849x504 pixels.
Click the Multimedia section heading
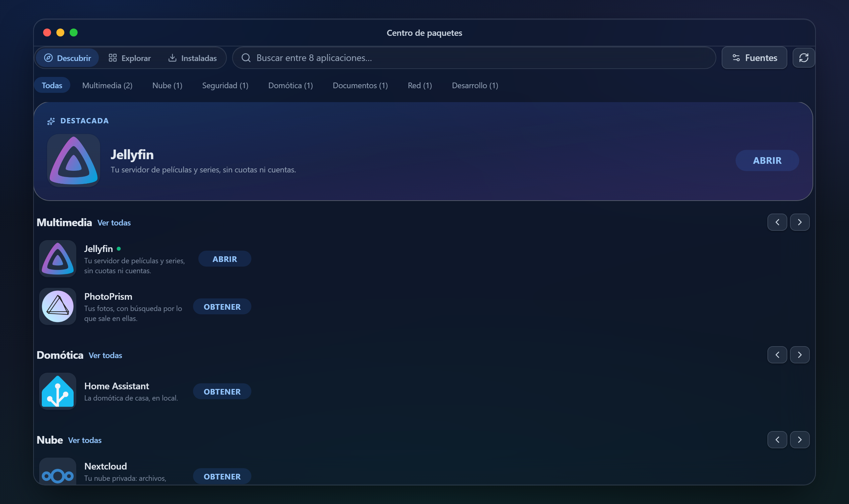point(64,222)
